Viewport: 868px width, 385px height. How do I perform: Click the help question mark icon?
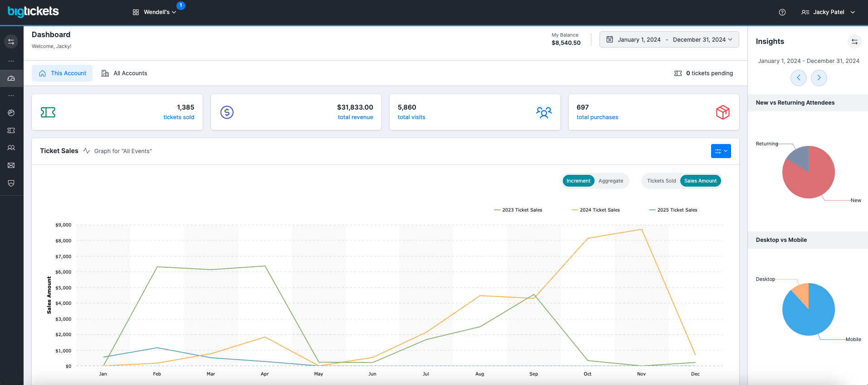pos(782,12)
